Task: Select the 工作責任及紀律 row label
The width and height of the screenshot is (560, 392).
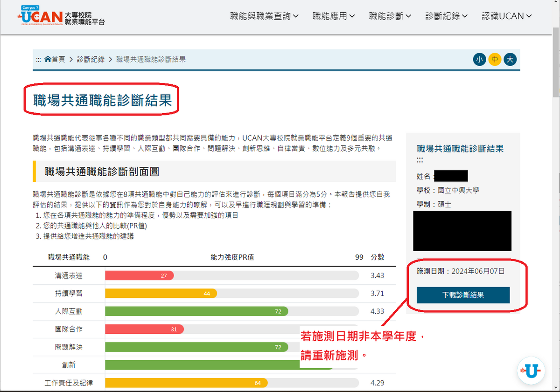Action: click(x=69, y=383)
